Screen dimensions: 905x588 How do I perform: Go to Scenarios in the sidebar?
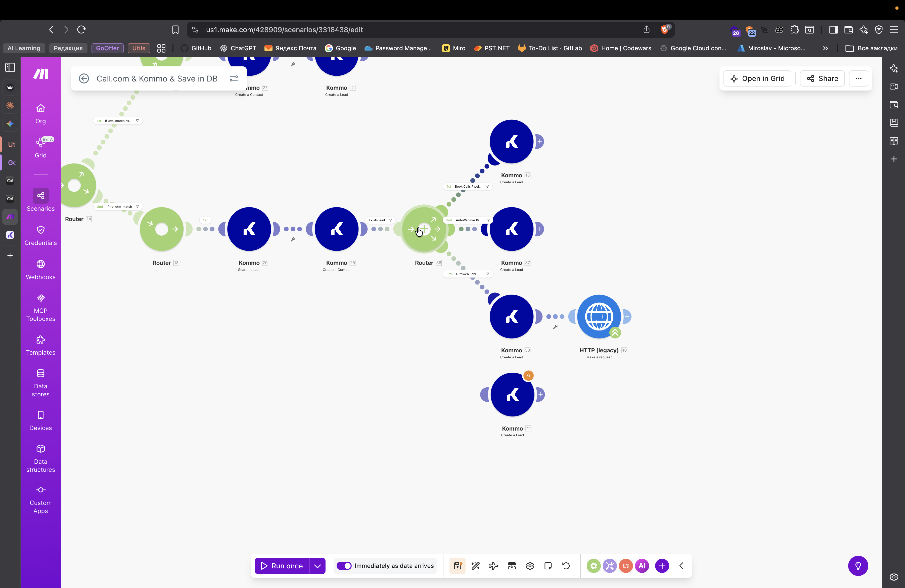pos(41,200)
